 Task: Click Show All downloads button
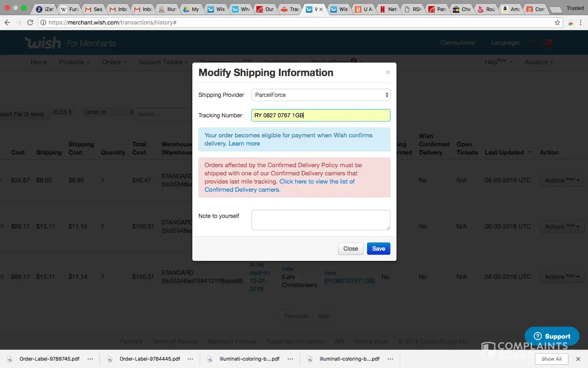[x=551, y=359]
